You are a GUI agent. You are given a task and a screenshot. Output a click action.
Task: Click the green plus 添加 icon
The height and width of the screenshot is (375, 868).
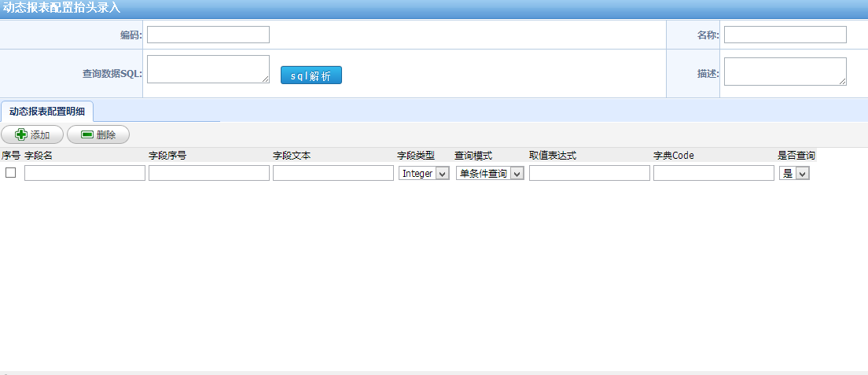click(x=21, y=134)
